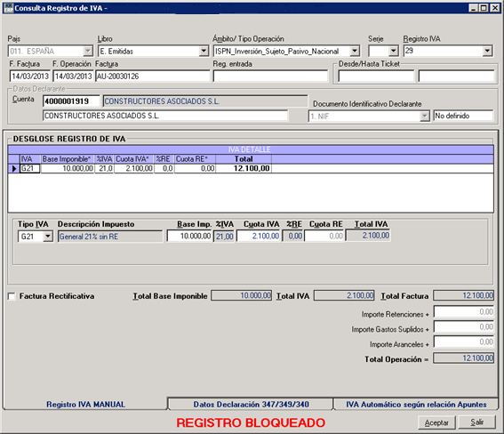Click the Cuenta field 4000001919

pyautogui.click(x=71, y=101)
